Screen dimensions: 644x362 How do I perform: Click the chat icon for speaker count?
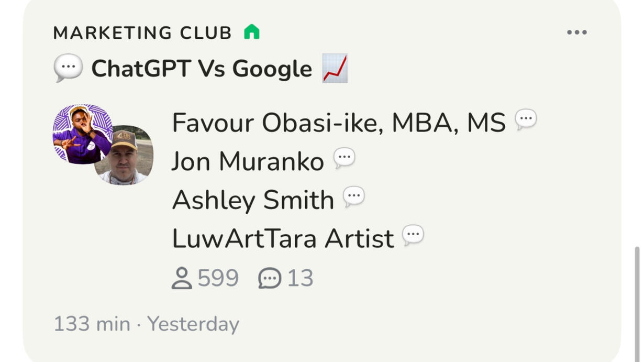(x=270, y=278)
